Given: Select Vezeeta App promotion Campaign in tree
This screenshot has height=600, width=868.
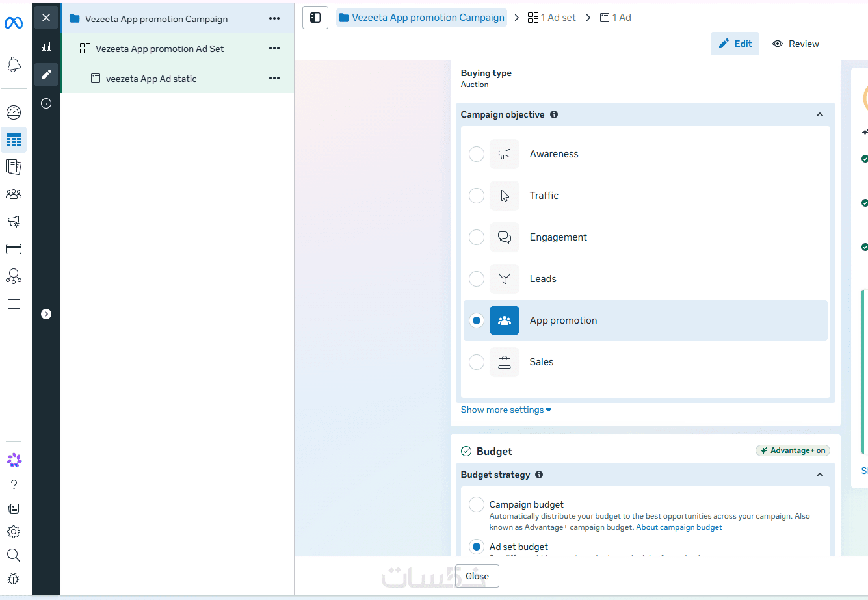Looking at the screenshot, I should (x=156, y=19).
